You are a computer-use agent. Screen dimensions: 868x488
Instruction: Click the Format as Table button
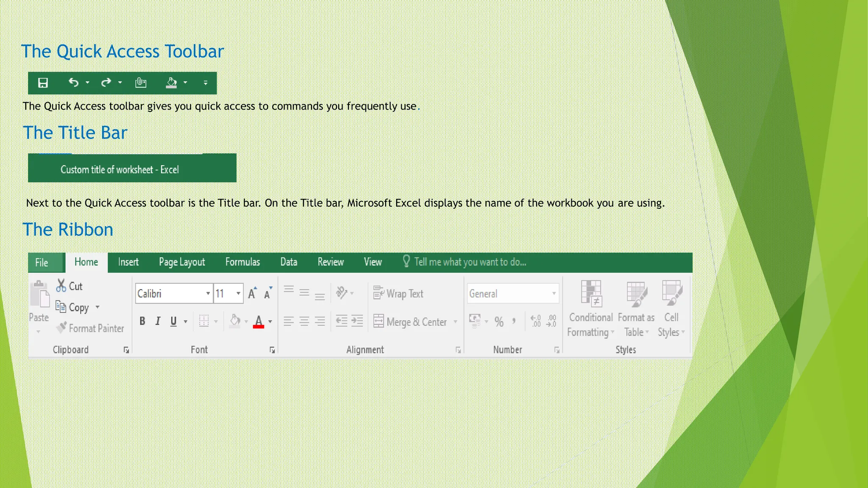tap(636, 308)
